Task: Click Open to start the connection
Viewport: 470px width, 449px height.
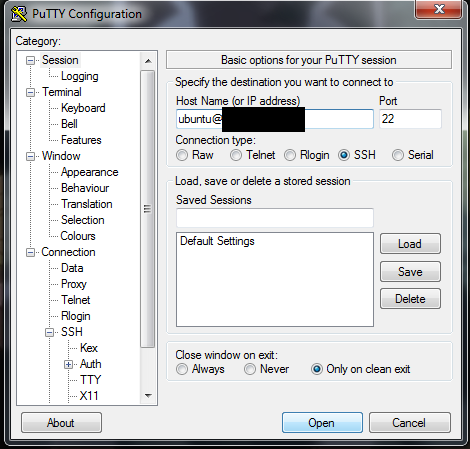Action: [322, 423]
